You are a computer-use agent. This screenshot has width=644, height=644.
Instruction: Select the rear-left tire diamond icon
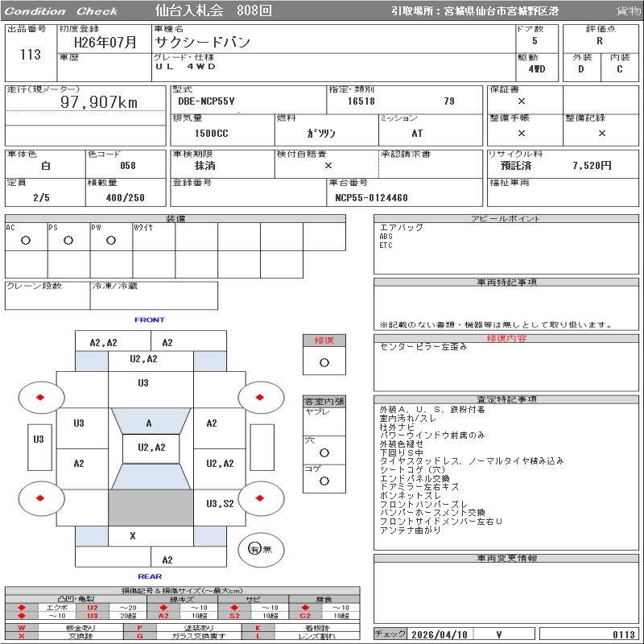click(40, 499)
